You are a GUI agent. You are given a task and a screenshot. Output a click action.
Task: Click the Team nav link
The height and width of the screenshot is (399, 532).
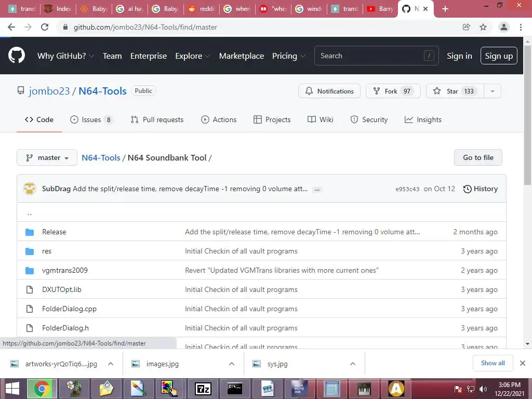[x=112, y=56]
